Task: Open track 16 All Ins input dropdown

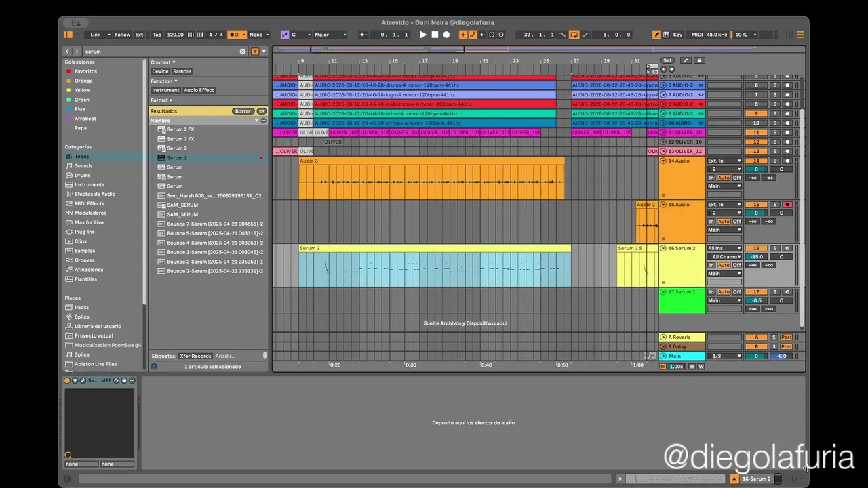Action: pos(724,248)
